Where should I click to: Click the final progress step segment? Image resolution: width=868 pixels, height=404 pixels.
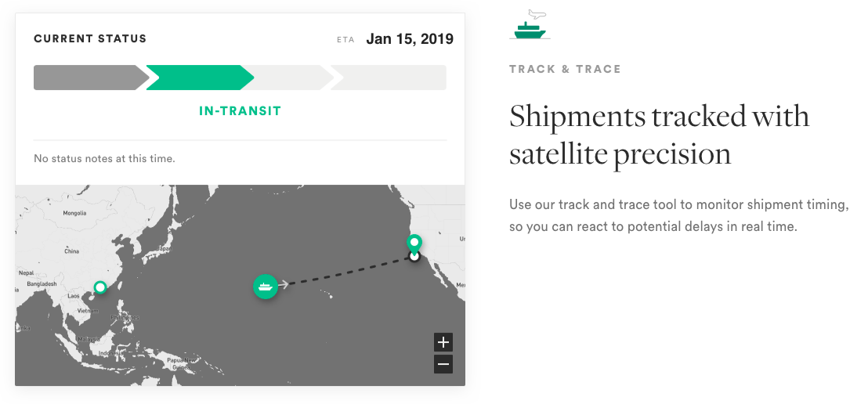388,78
